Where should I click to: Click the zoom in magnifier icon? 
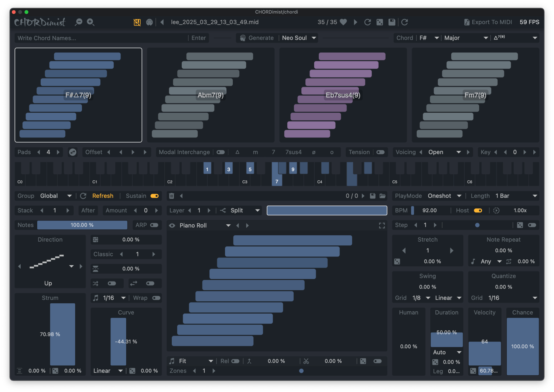click(x=90, y=22)
